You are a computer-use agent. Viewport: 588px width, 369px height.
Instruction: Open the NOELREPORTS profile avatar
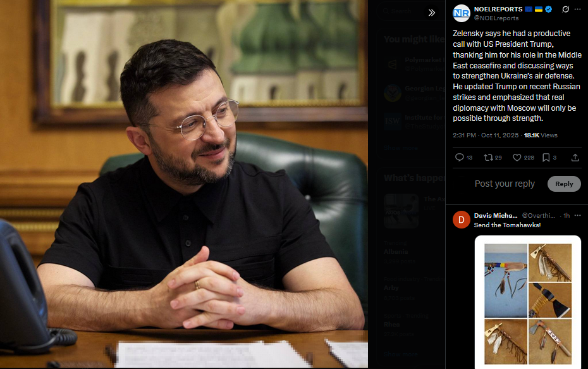tap(462, 13)
